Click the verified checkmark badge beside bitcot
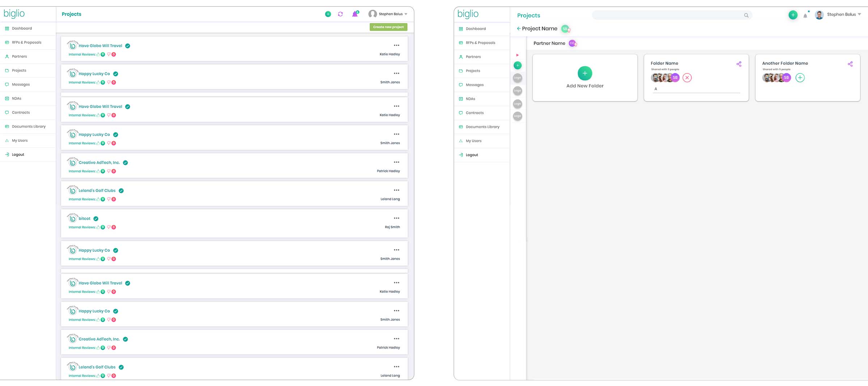The height and width of the screenshot is (386, 868). 96,219
